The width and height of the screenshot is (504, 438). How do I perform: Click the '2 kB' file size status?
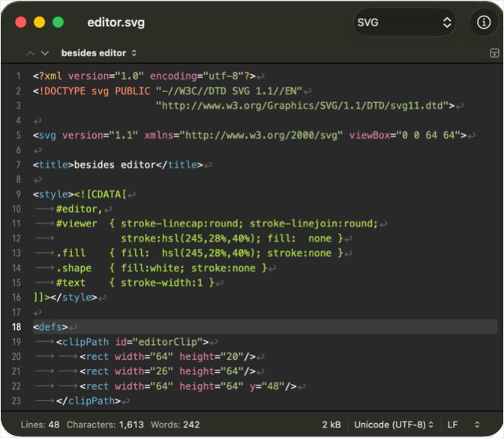[331, 424]
